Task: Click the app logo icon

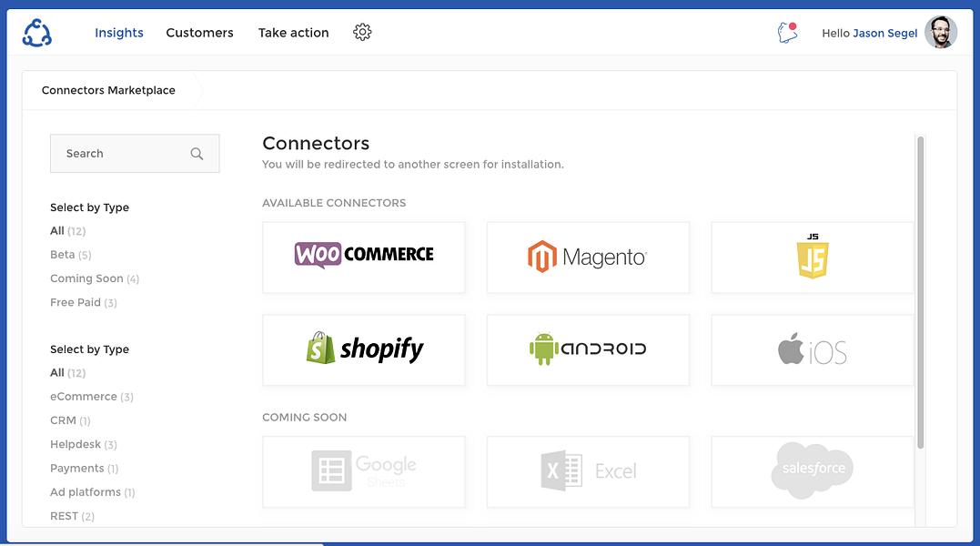Action: [37, 33]
